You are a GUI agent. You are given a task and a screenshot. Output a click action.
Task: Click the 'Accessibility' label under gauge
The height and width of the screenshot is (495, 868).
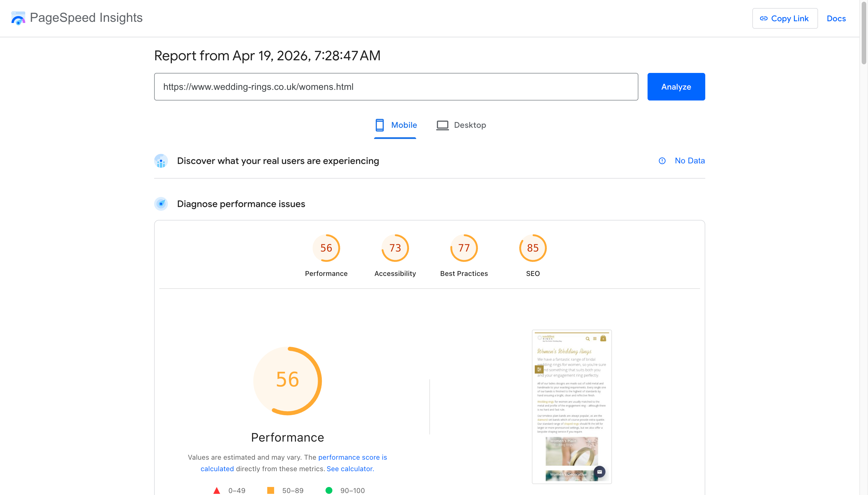pyautogui.click(x=395, y=273)
